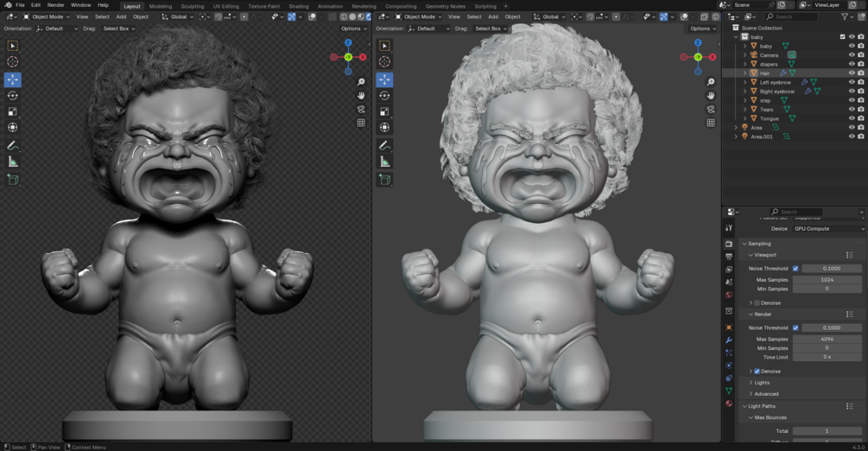This screenshot has height=451, width=868.
Task: Expand the Lights subpanel
Action: 751,382
